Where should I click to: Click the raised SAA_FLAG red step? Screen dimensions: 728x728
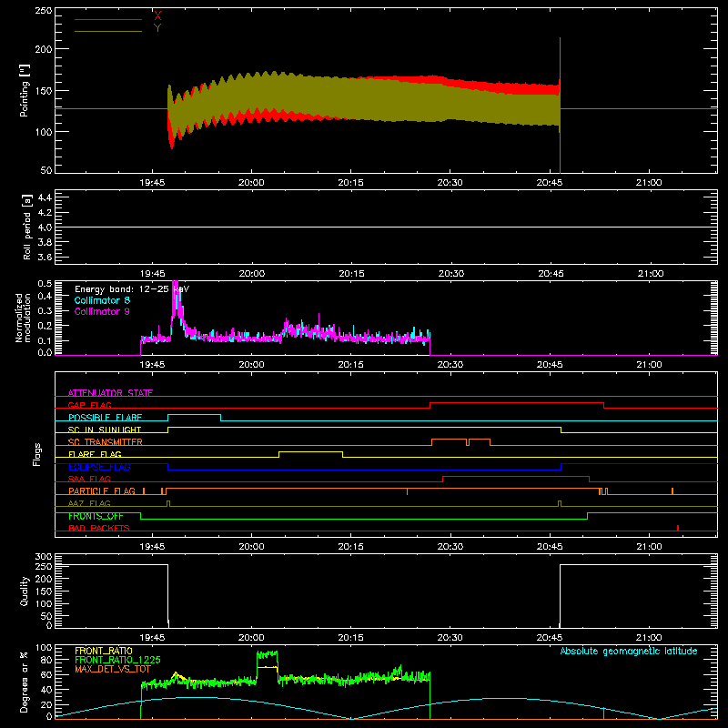[x=516, y=476]
